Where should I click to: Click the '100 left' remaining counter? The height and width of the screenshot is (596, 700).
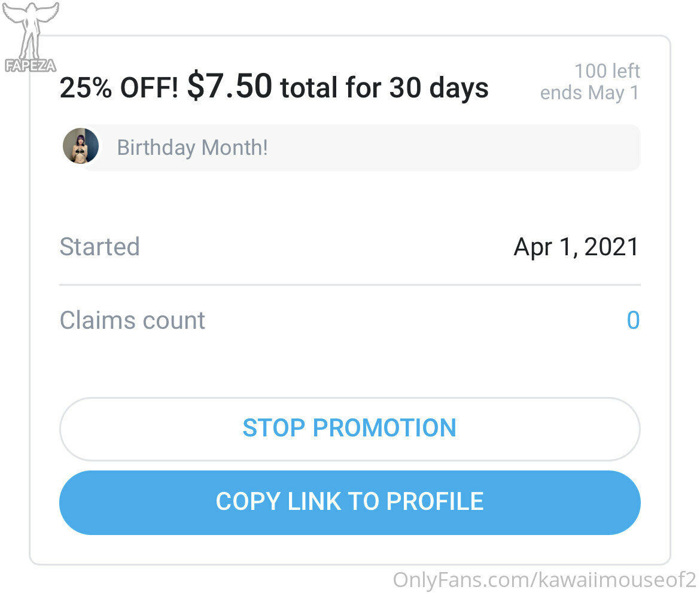607,71
